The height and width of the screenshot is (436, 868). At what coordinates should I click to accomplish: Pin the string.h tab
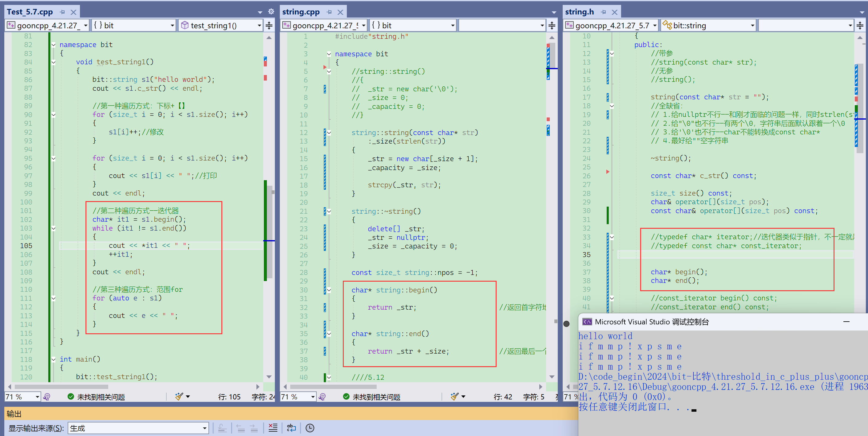pos(604,12)
